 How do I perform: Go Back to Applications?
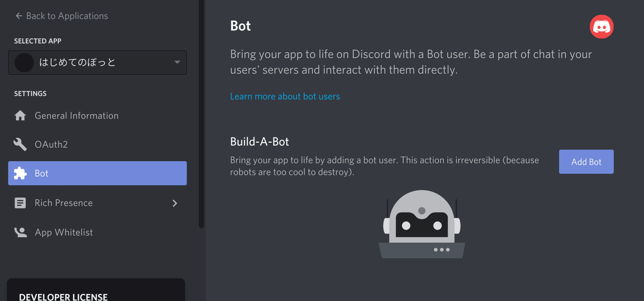pyautogui.click(x=61, y=16)
